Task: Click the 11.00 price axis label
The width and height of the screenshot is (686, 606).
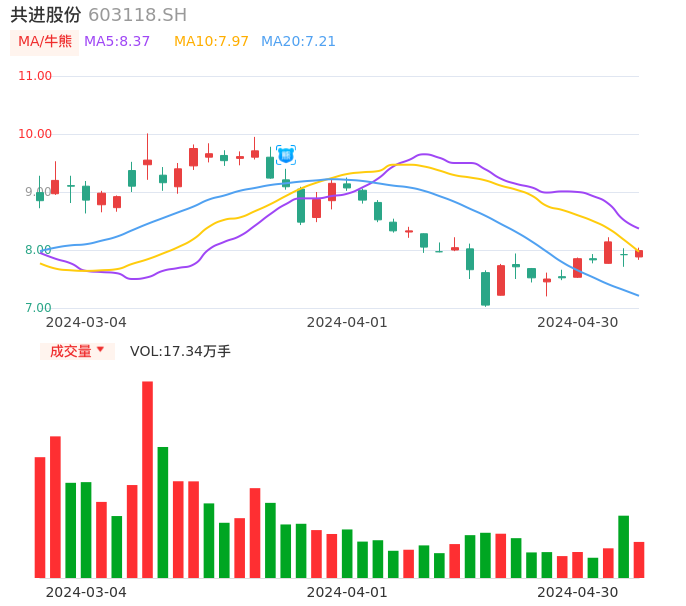Action: pyautogui.click(x=35, y=76)
